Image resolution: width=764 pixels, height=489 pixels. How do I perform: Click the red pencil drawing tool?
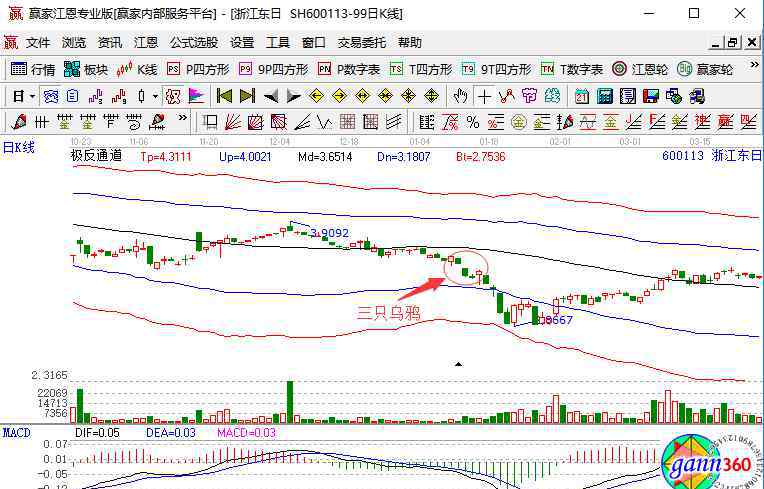pos(19,122)
